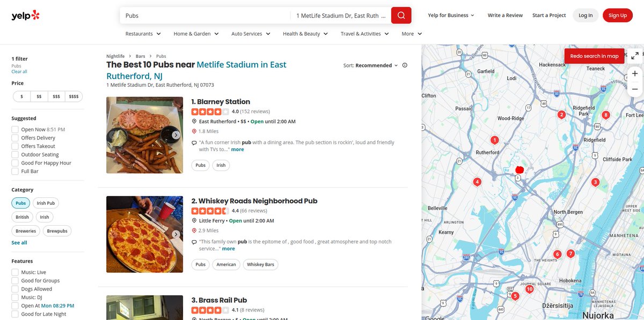Toggle Outdoor Seating filter
The image size is (644, 320).
[15, 154]
